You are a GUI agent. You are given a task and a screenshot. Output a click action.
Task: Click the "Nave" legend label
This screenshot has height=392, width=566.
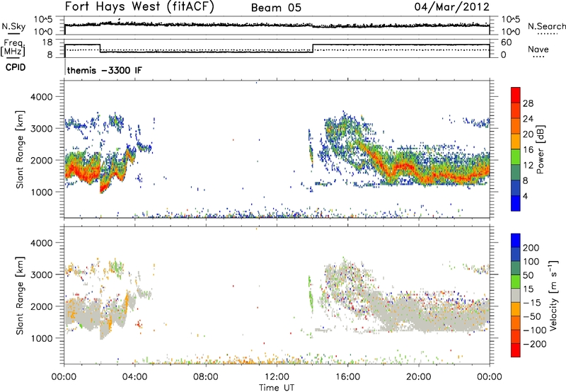point(538,49)
